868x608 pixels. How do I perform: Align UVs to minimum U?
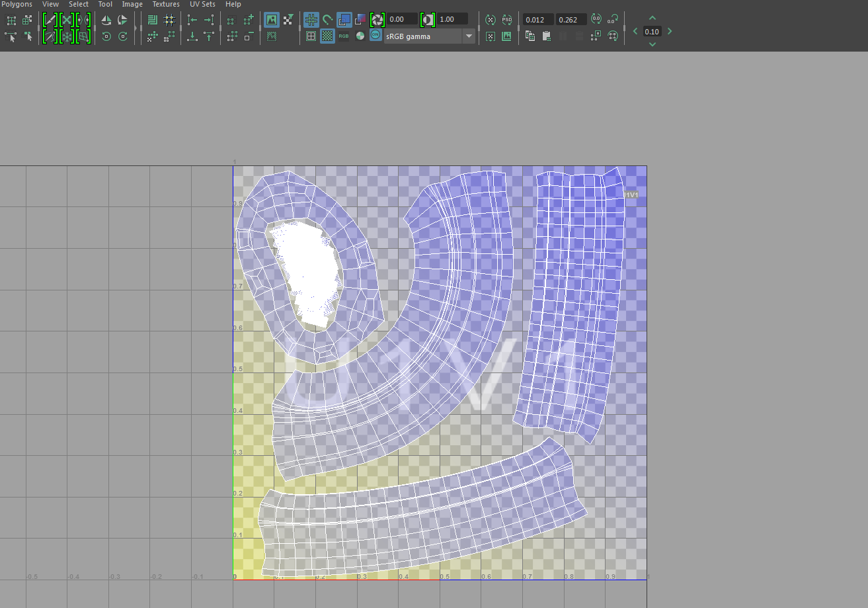tap(192, 20)
